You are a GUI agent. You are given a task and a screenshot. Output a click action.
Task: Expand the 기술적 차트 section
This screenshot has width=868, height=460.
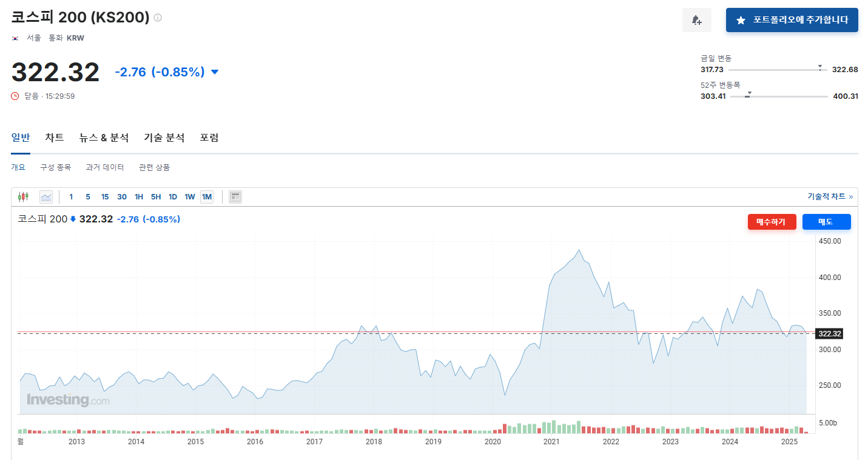[830, 196]
